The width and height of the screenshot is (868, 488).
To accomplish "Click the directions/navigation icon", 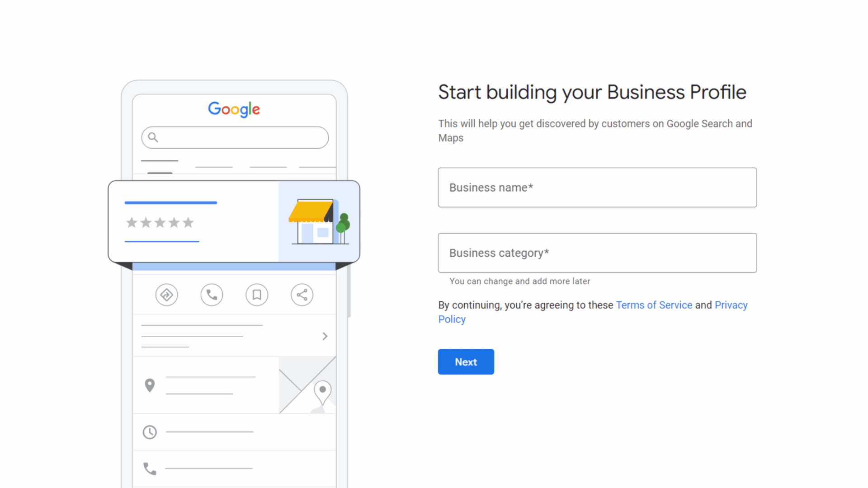I will 166,294.
